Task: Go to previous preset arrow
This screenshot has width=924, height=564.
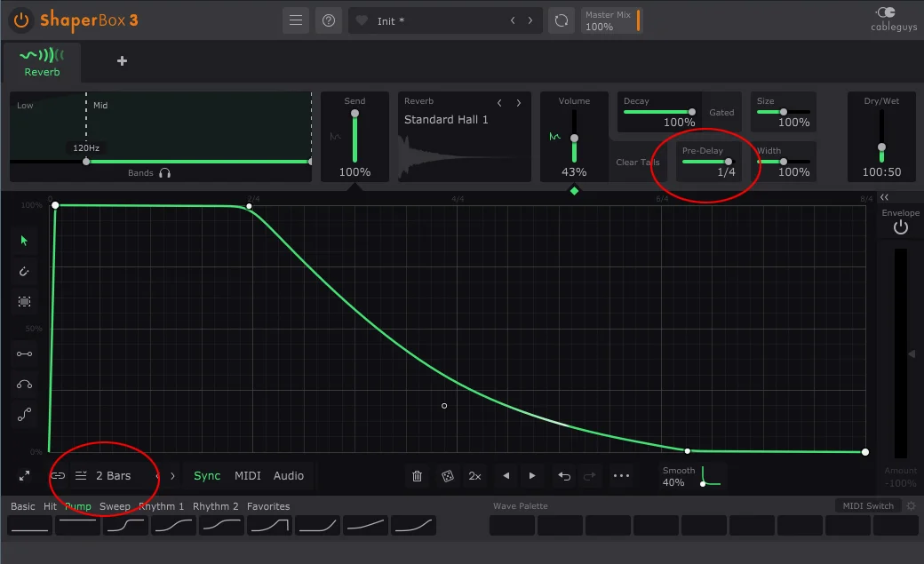Action: 513,20
